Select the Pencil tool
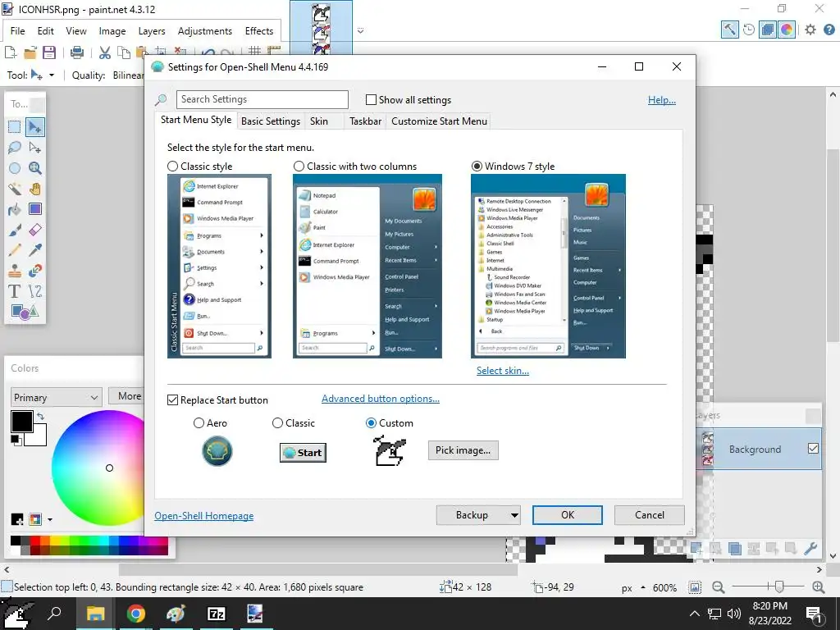Image resolution: width=840 pixels, height=630 pixels. coord(15,250)
